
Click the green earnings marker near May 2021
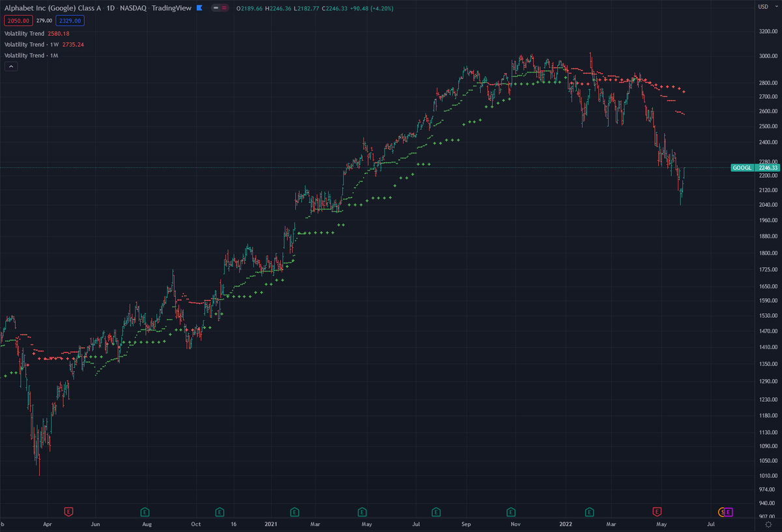[x=362, y=511]
